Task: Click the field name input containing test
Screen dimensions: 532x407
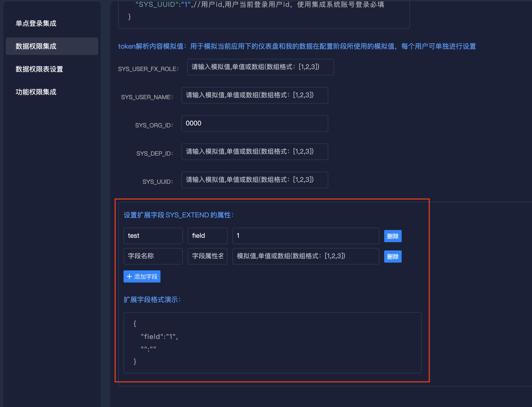Action: tap(153, 236)
